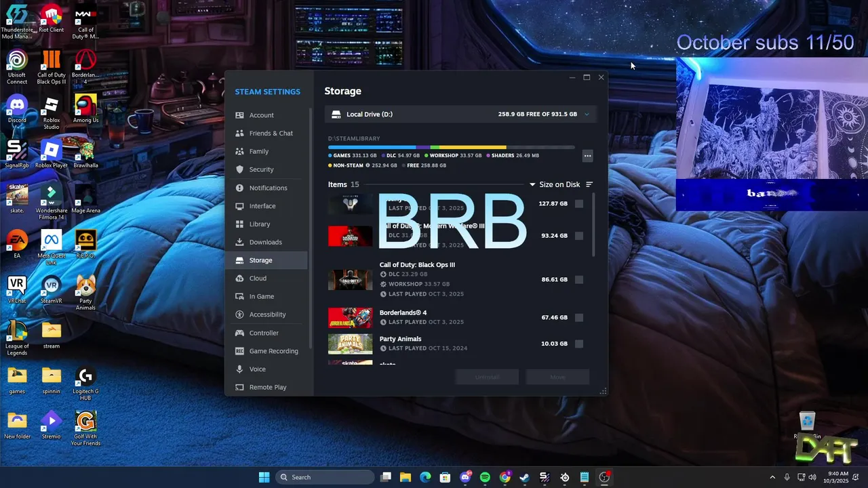Select the Remote Play settings entry
This screenshot has width=868, height=488.
point(267,387)
